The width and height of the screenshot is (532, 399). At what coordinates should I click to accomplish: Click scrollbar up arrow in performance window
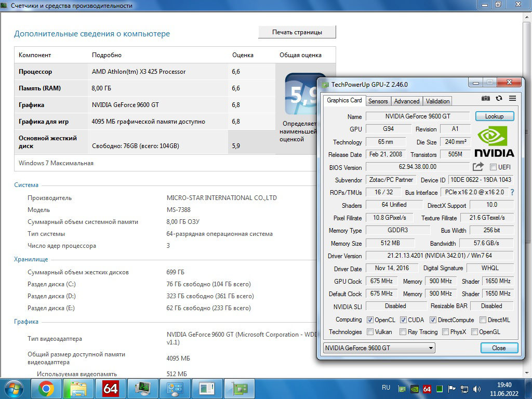click(527, 17)
